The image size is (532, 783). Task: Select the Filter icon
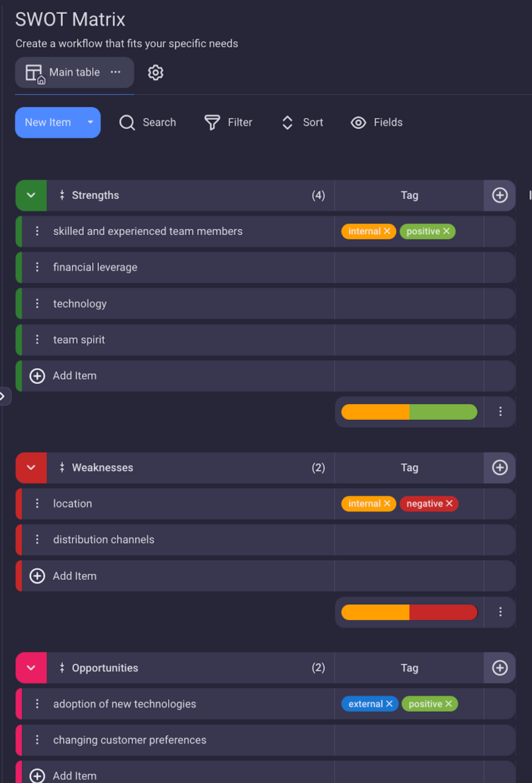(x=211, y=123)
